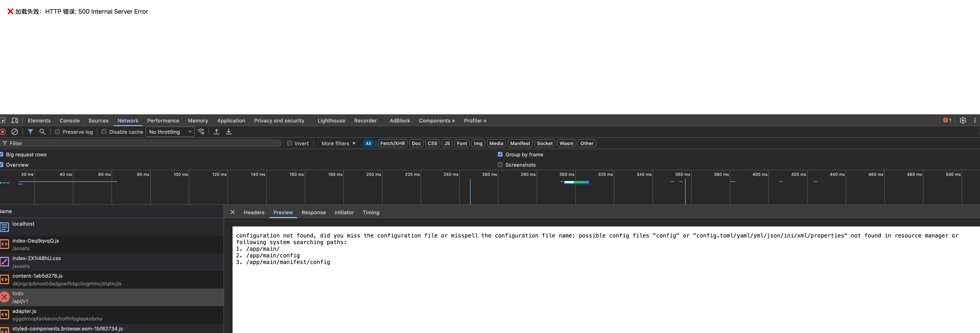Click the export HAR download icon
Image resolution: width=980 pixels, height=333 pixels.
(229, 132)
